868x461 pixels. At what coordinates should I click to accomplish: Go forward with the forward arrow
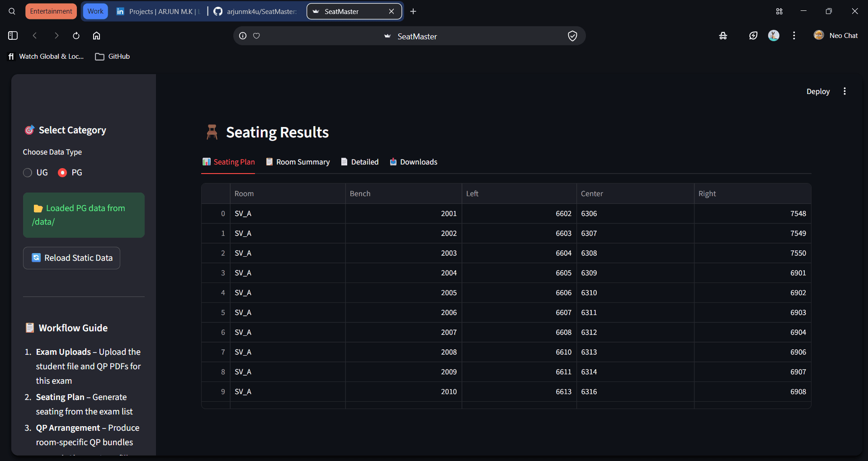pyautogui.click(x=56, y=36)
